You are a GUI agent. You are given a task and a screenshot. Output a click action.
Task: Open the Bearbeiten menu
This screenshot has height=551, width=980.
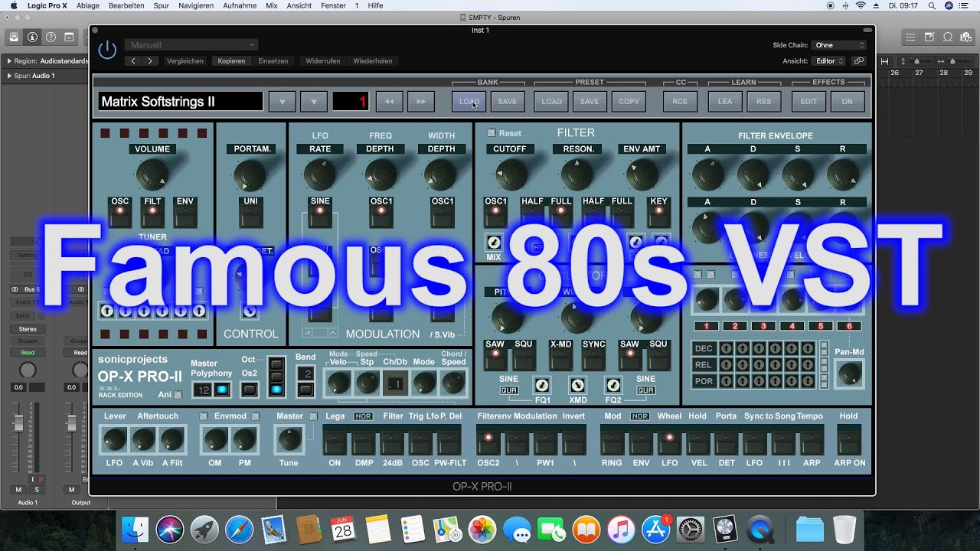pos(126,5)
